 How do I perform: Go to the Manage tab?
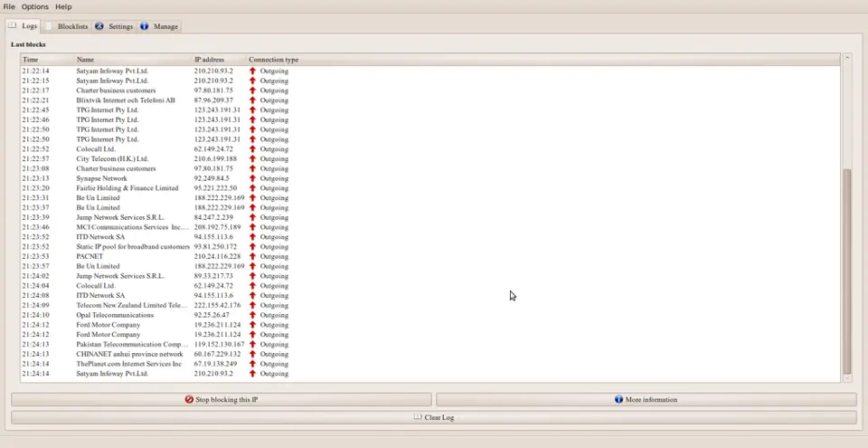[159, 26]
